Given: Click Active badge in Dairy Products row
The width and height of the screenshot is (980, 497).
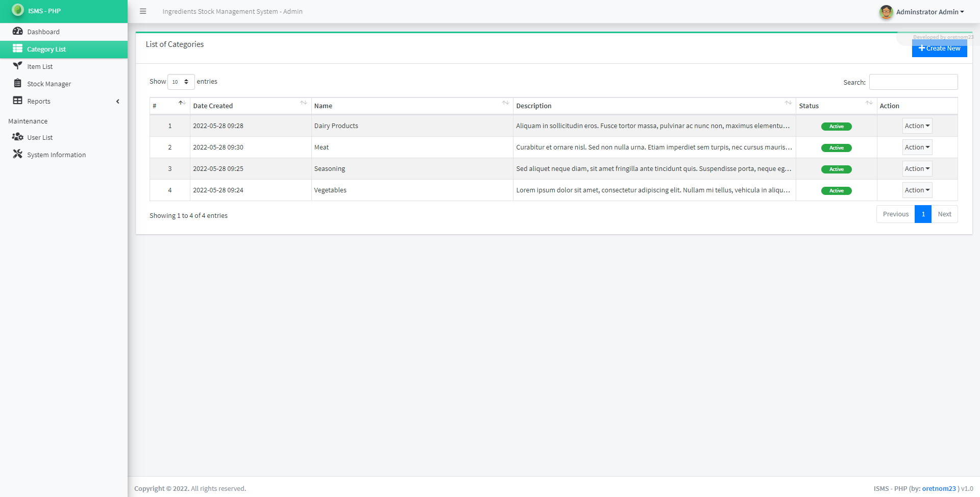Looking at the screenshot, I should [x=836, y=127].
